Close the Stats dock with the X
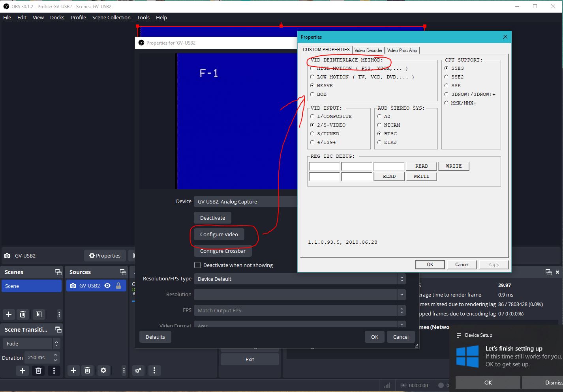This screenshot has width=563, height=392. coord(557,272)
